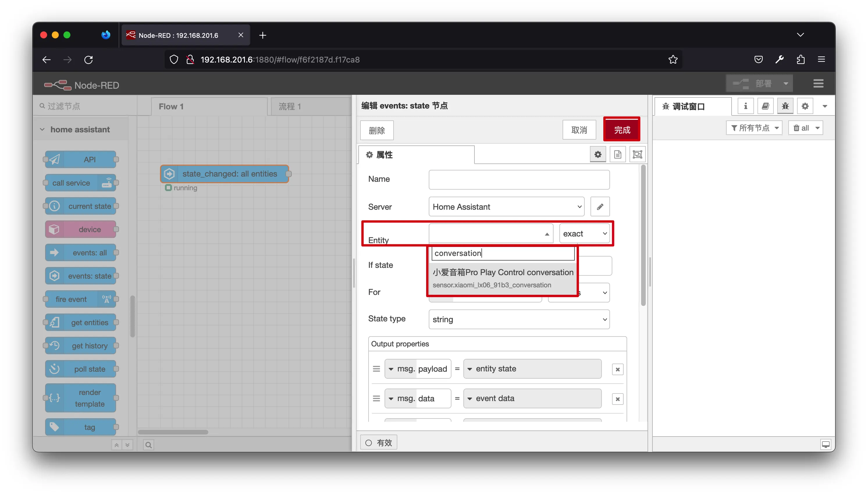Select the events: state palette node

click(x=81, y=276)
